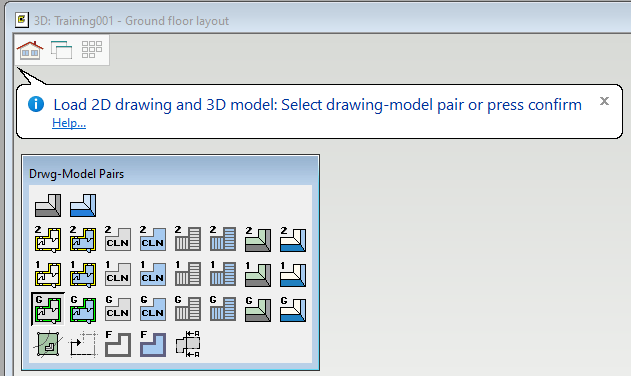The width and height of the screenshot is (631, 376).
Task: Select ground floor blue 3D model icon
Action: click(x=293, y=309)
